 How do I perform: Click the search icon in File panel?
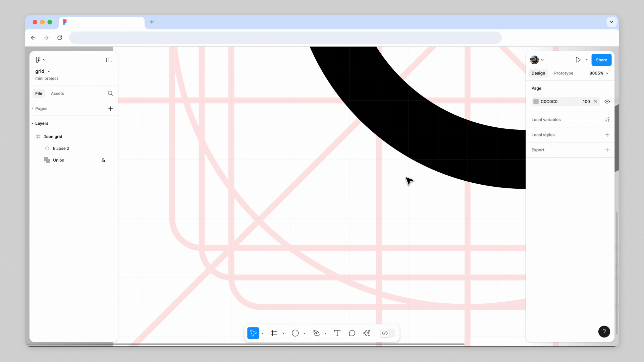110,93
